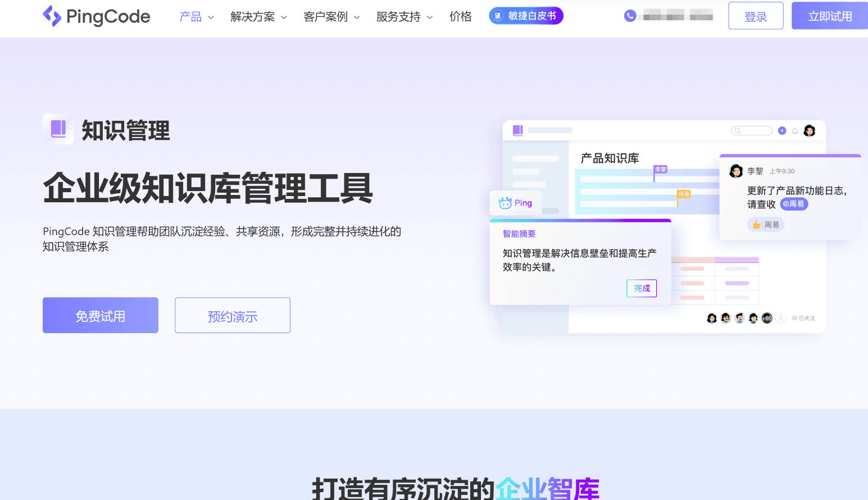Expand the 产品 dropdown chevron
Image resolution: width=868 pixels, height=500 pixels.
[211, 17]
